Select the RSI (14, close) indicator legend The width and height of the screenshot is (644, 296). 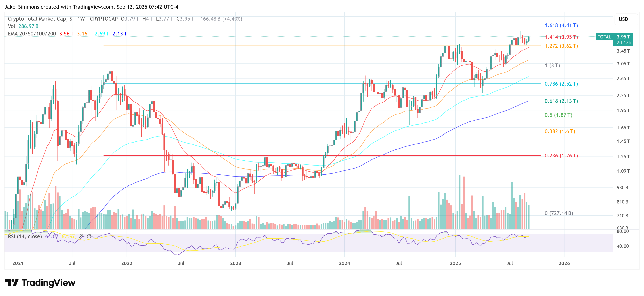pyautogui.click(x=25, y=236)
